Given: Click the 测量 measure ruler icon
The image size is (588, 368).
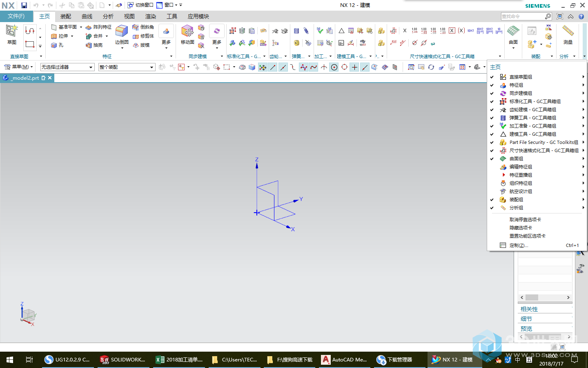Looking at the screenshot, I should (x=568, y=31).
